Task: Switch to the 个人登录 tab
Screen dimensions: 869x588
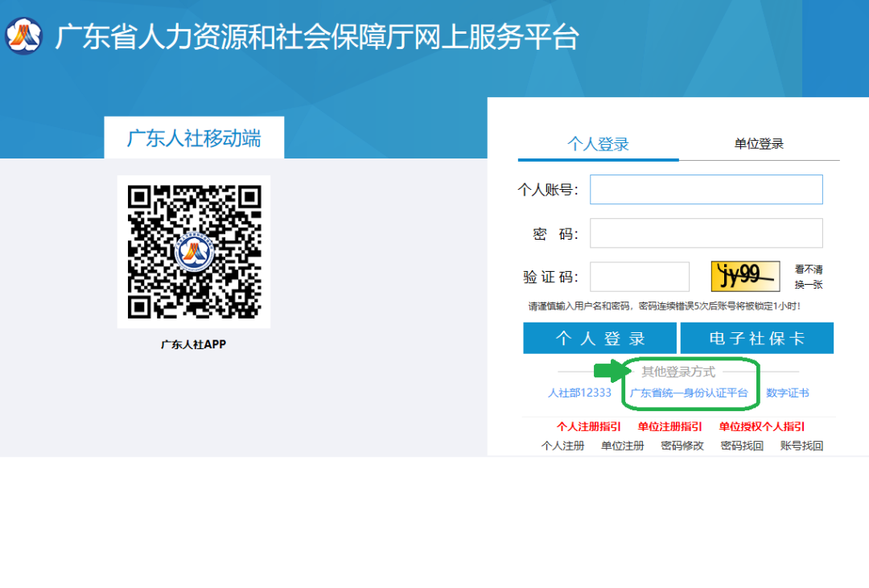Action: click(598, 144)
